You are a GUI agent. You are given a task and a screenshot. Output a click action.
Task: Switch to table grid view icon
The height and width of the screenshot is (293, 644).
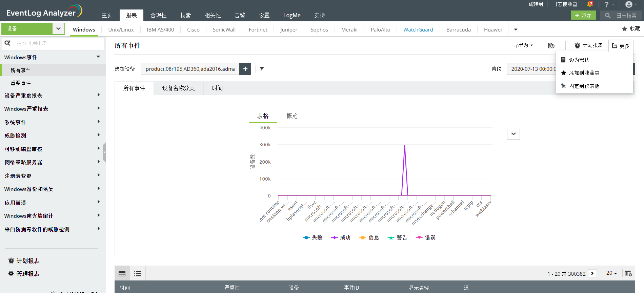[122, 274]
